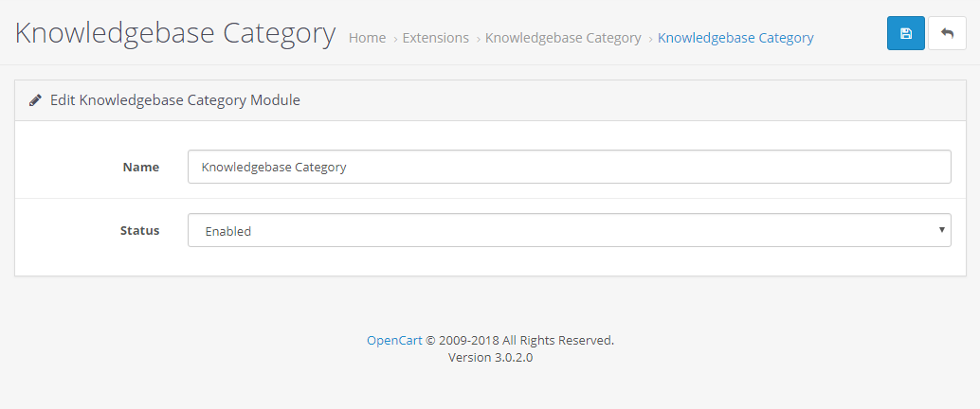The image size is (980, 409).
Task: Click the Status dropdown arrow
Action: [x=941, y=230]
